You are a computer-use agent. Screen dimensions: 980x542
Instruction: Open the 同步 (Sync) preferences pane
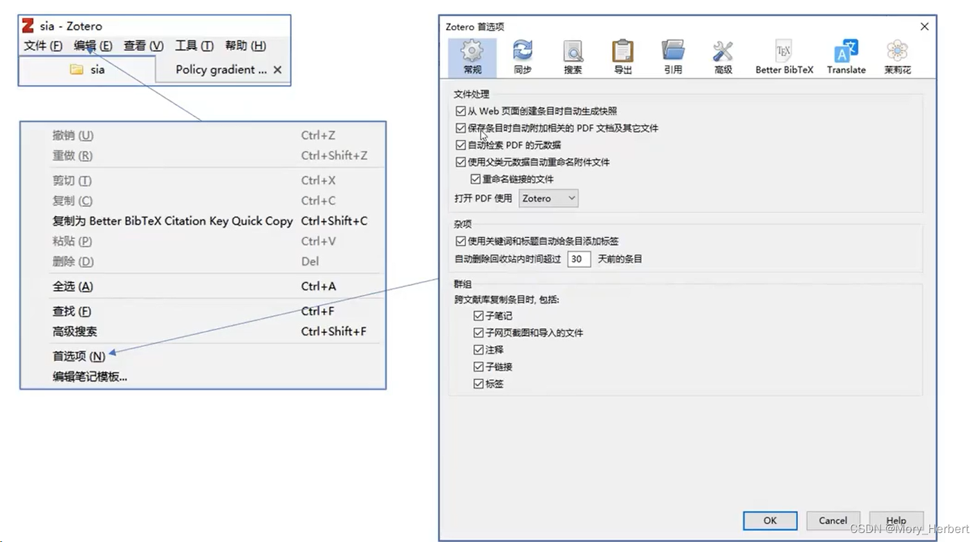tap(522, 57)
